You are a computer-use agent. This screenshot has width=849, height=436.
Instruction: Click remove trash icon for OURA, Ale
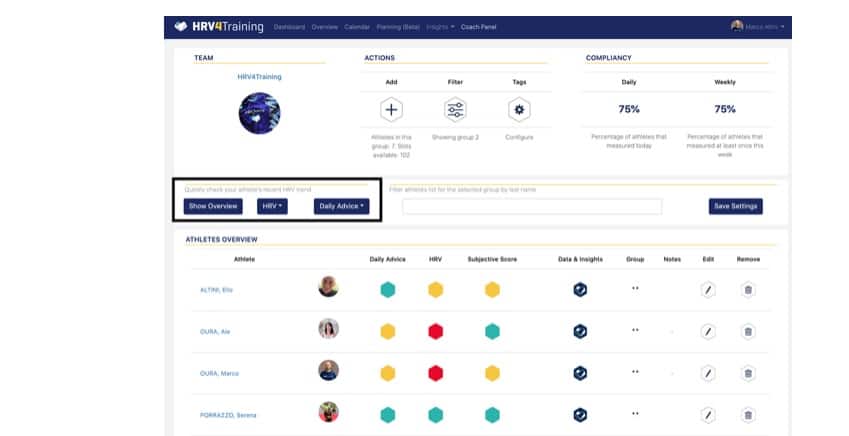[x=748, y=331]
